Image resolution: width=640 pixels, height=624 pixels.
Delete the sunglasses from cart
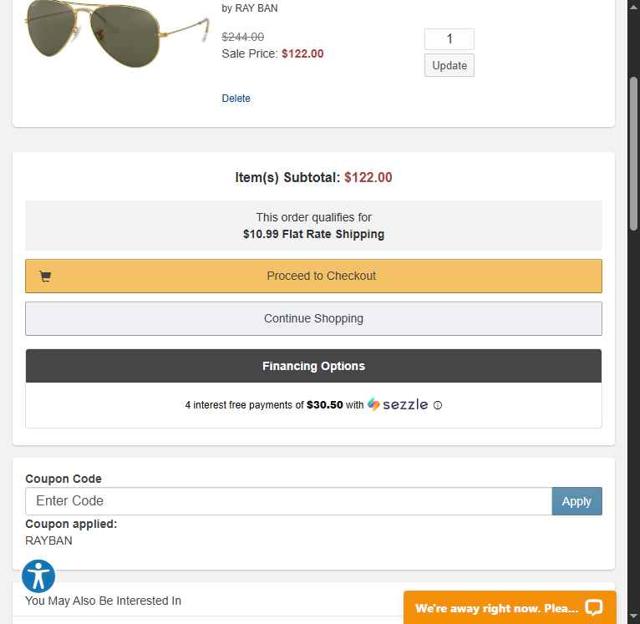point(236,98)
